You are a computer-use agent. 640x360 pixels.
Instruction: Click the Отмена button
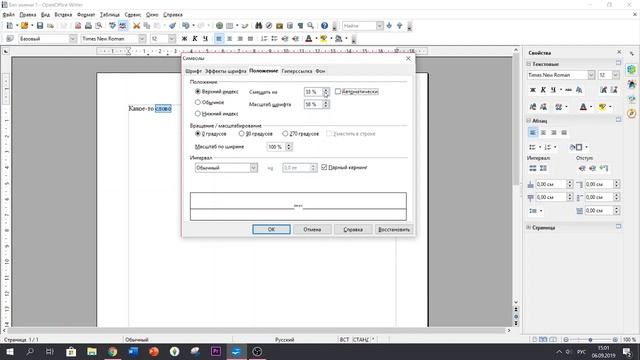312,229
